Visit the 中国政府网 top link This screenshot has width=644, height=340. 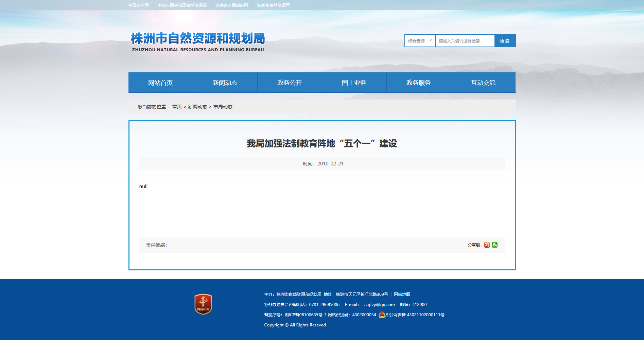pos(138,5)
